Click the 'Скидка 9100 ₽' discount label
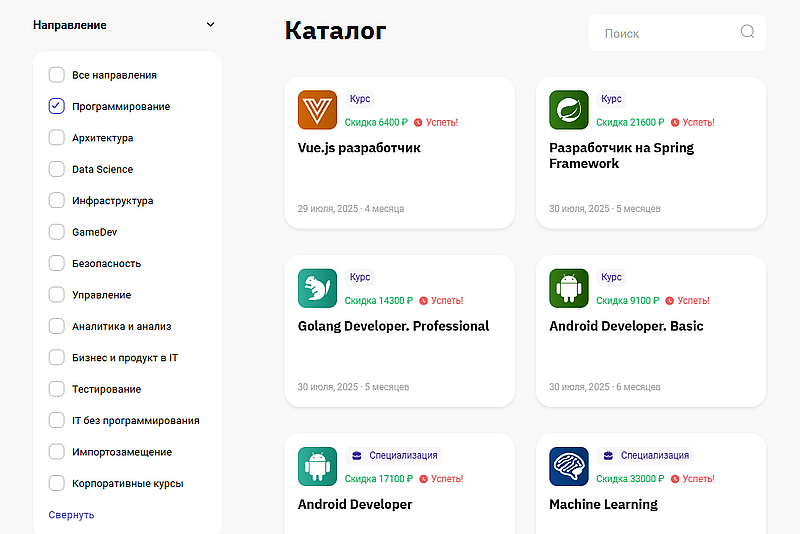800x534 pixels. coord(628,301)
